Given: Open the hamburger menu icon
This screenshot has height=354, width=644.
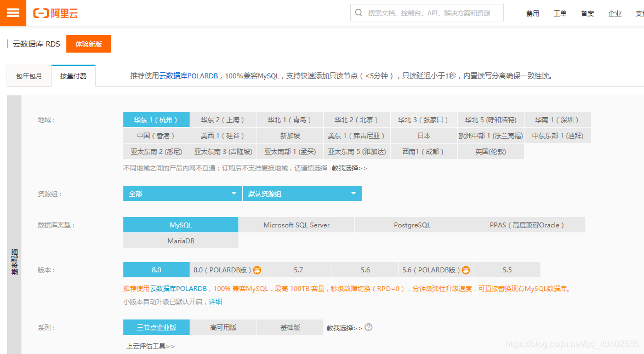Looking at the screenshot, I should pyautogui.click(x=13, y=13).
